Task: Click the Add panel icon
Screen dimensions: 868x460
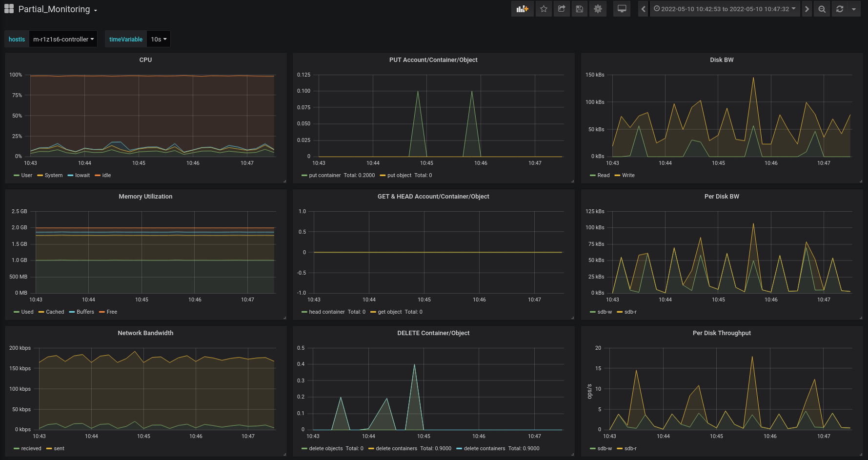Action: [x=522, y=9]
